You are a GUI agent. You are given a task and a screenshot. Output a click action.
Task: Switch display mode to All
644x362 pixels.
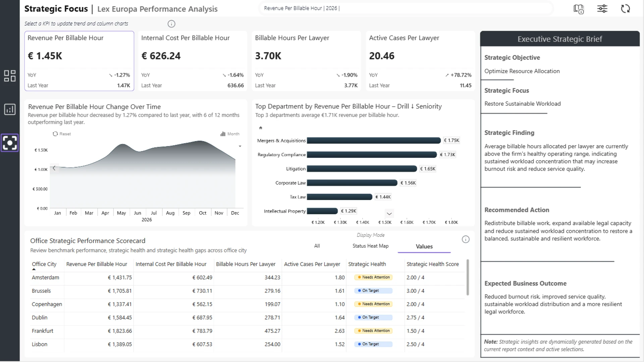coord(317,246)
